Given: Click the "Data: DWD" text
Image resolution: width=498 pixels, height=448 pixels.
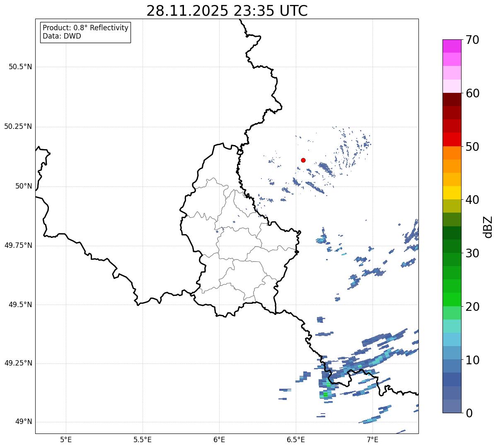Looking at the screenshot, I should point(62,36).
